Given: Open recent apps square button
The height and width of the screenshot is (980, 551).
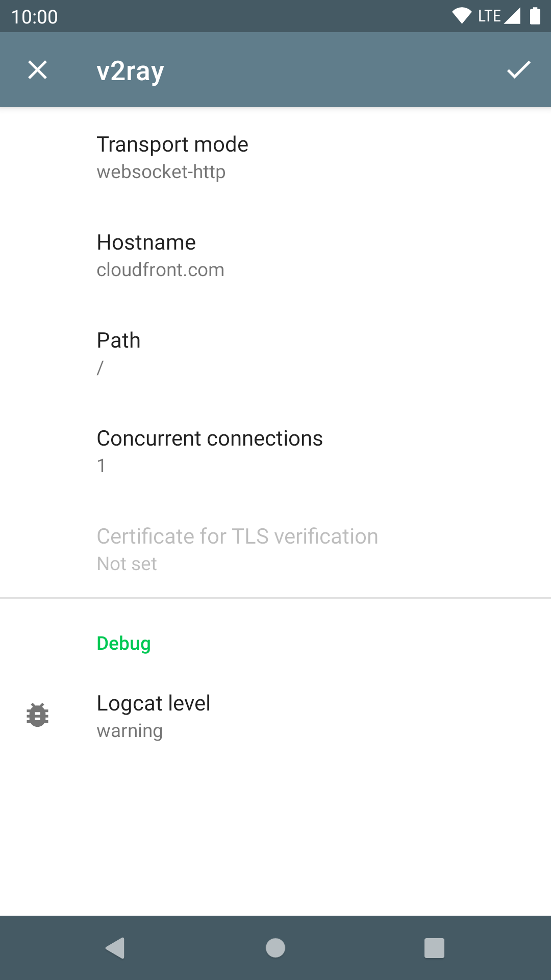Looking at the screenshot, I should (x=434, y=948).
